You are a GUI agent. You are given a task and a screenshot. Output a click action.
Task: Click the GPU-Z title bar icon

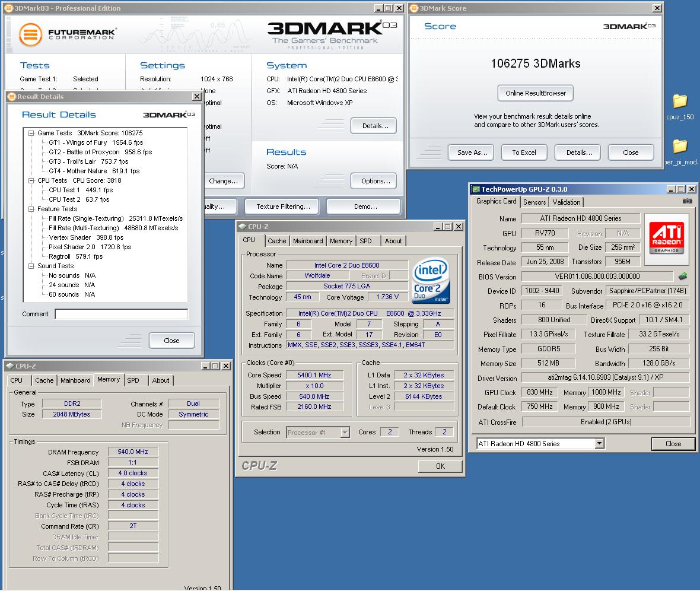(x=476, y=189)
